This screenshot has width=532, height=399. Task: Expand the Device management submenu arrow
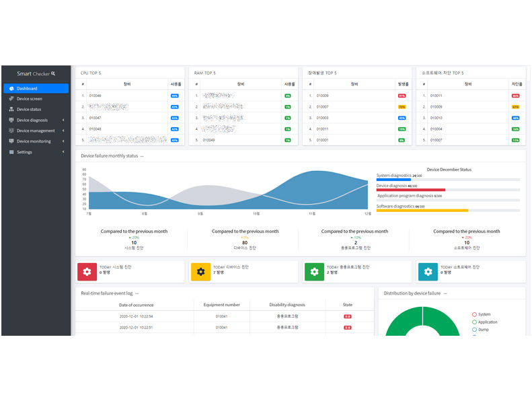tap(63, 131)
